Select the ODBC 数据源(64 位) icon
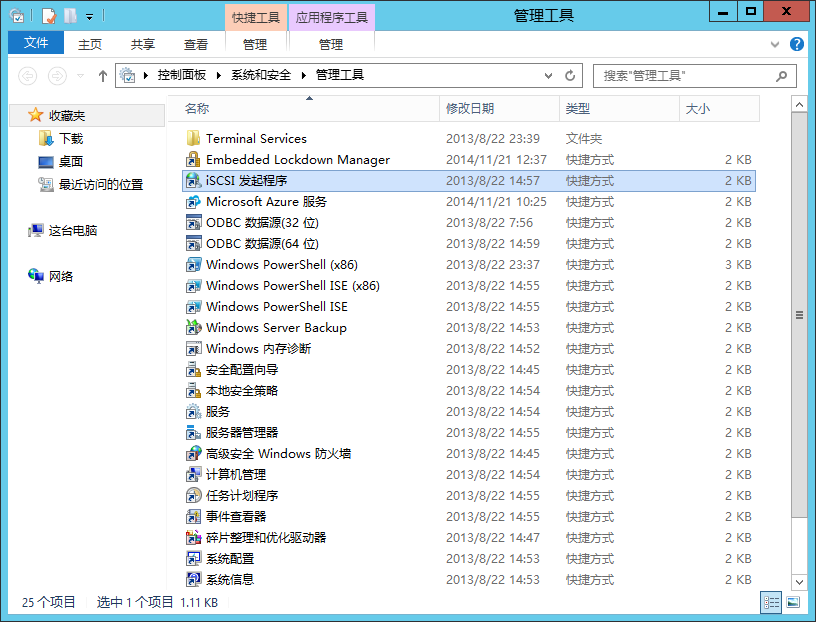 [193, 244]
